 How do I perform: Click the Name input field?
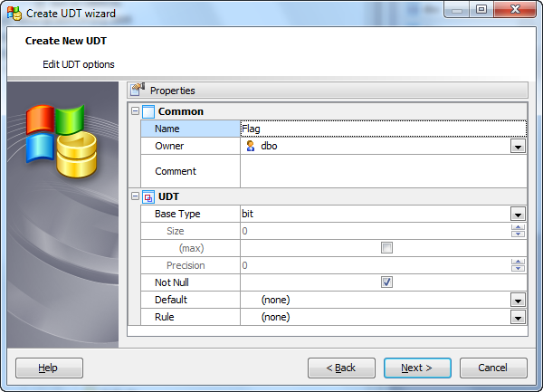point(380,129)
